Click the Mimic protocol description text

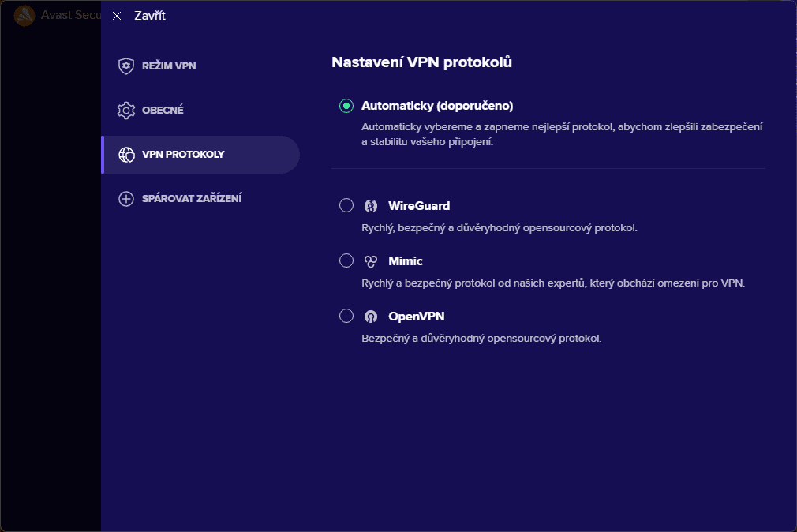553,283
